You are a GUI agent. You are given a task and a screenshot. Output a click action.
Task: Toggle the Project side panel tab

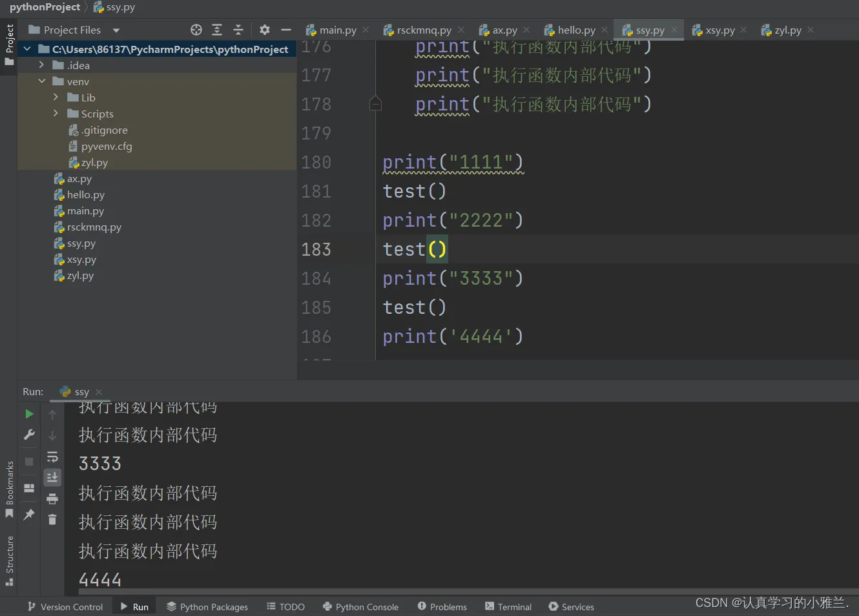coord(9,45)
